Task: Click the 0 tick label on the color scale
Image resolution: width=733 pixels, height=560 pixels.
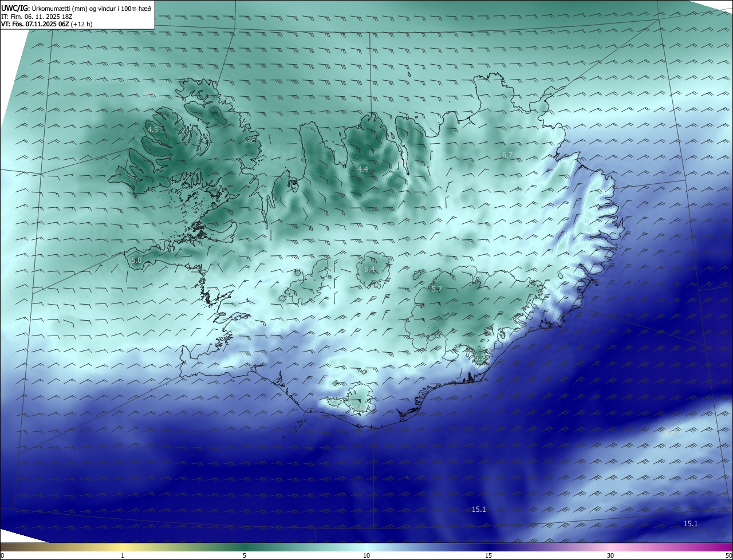Action: [x=2, y=555]
